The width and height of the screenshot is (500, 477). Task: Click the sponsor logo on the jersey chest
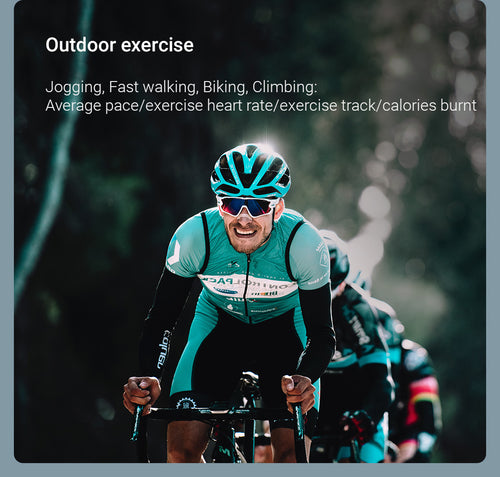click(x=248, y=286)
